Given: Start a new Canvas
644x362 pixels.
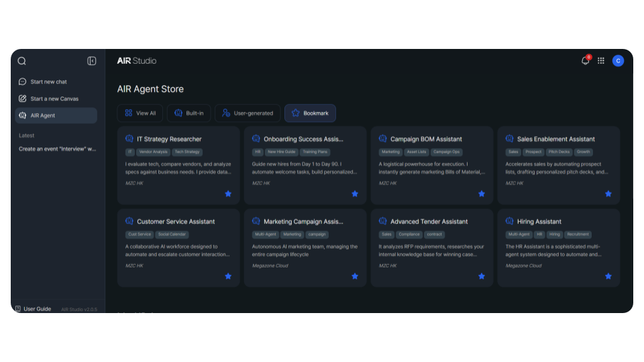Looking at the screenshot, I should point(54,99).
